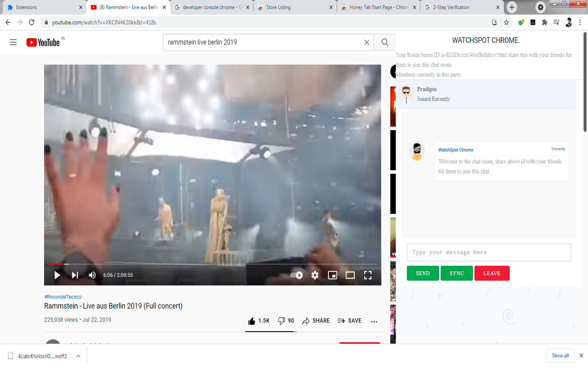Share the Rammstein video
This screenshot has height=368, width=588.
pos(316,321)
